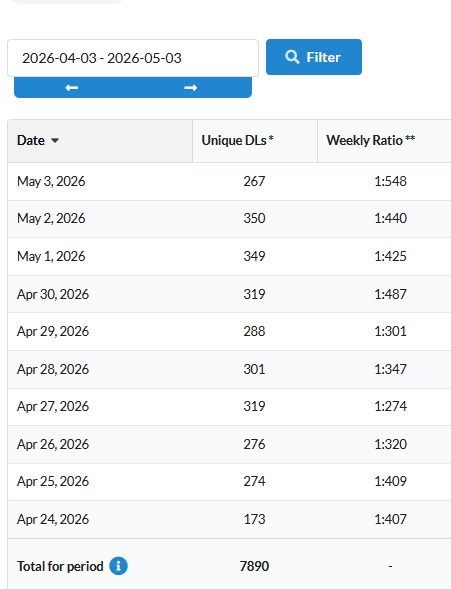
Task: Click the Apr 26, 2026 date cell
Action: click(53, 444)
